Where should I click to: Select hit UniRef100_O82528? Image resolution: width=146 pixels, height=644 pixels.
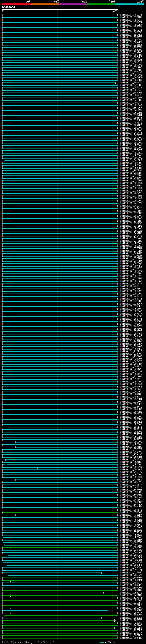pyautogui.click(x=131, y=88)
